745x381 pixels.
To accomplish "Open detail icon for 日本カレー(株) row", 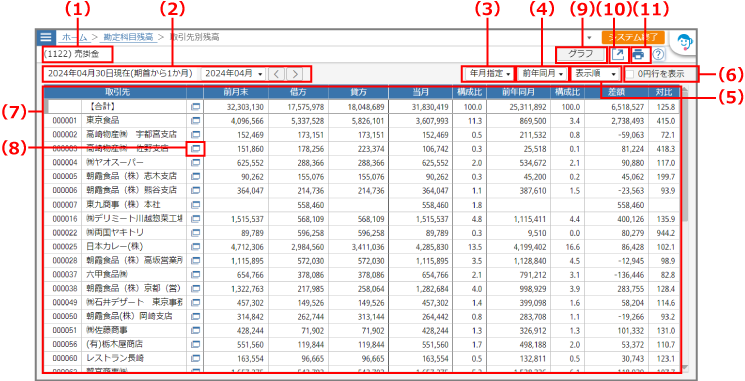I will (195, 247).
